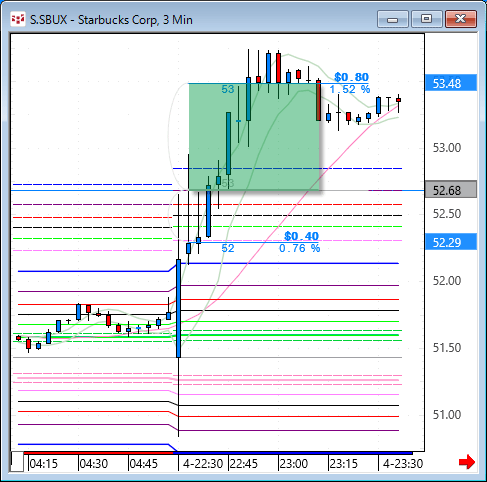Image resolution: width=487 pixels, height=482 pixels.
Task: Click the 04:30 time axis label
Action: pos(94,464)
